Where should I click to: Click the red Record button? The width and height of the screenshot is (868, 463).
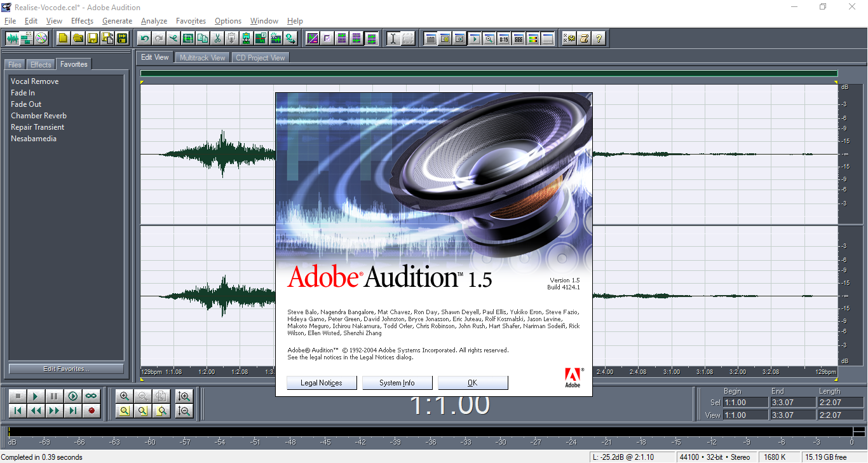(x=92, y=411)
